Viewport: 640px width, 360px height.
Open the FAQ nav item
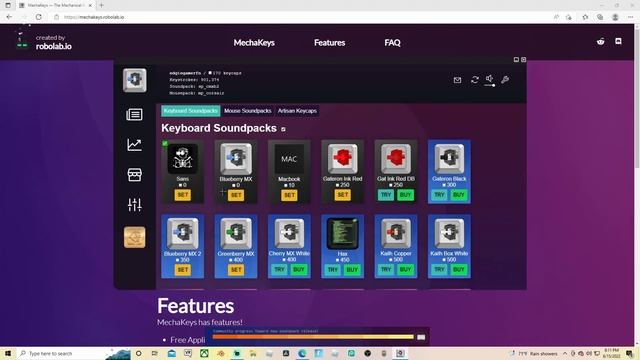point(392,42)
